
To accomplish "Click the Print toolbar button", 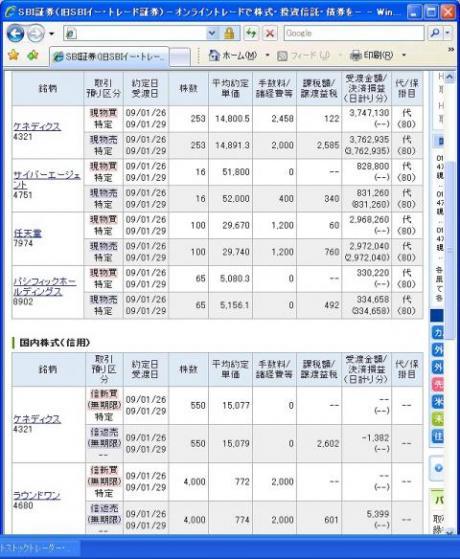I will [x=372, y=55].
